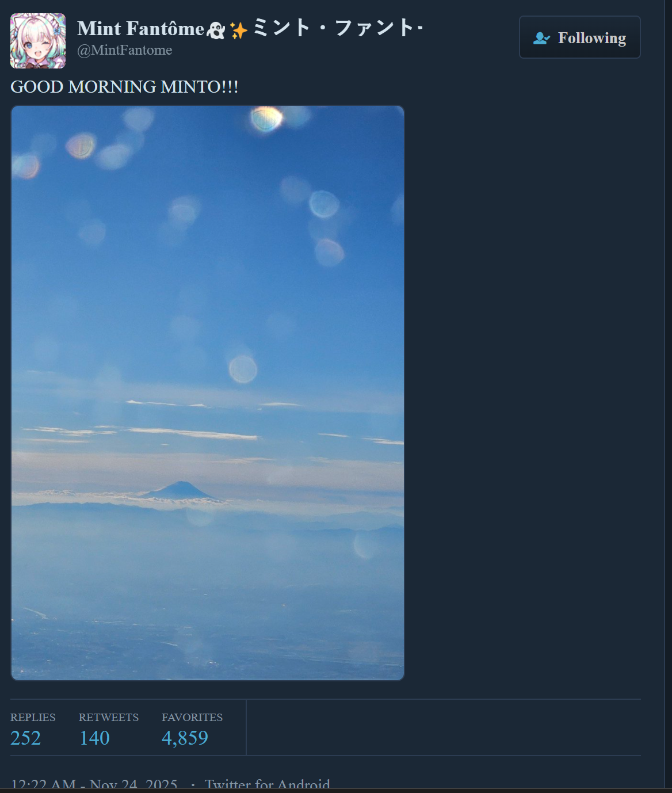Open the 252 replies count
Image resolution: width=672 pixels, height=793 pixels.
(26, 738)
